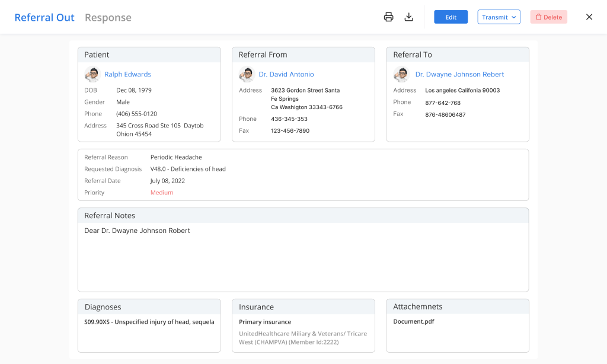Select the S09.90XS diagnosis entry
This screenshot has height=364, width=607.
click(x=149, y=322)
